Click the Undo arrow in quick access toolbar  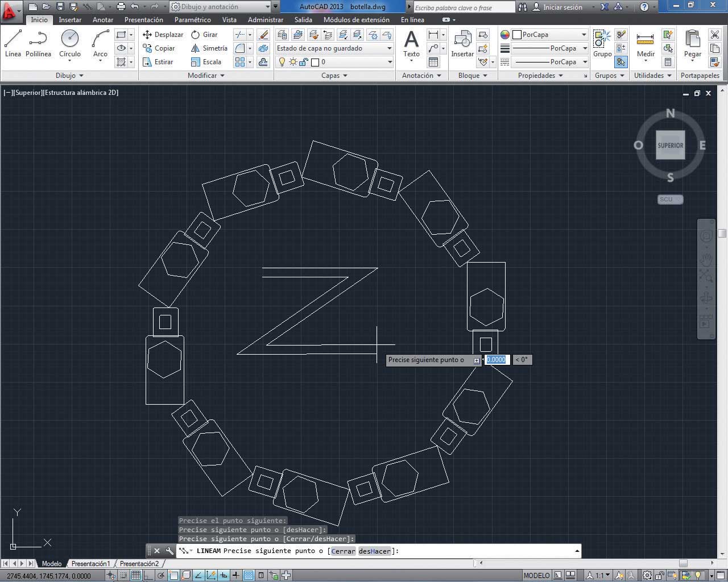pos(135,7)
